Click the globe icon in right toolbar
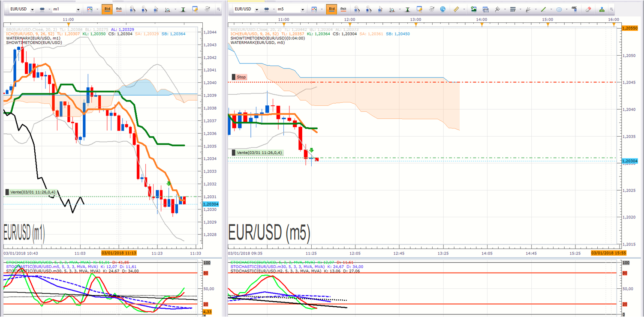Image resolution: width=644 pixels, height=317 pixels. (x=442, y=9)
